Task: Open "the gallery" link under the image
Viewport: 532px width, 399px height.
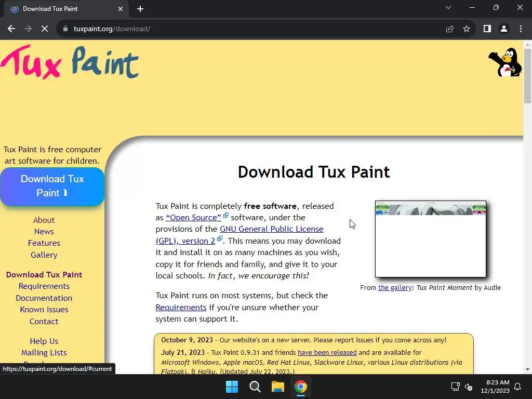Action: pyautogui.click(x=395, y=288)
